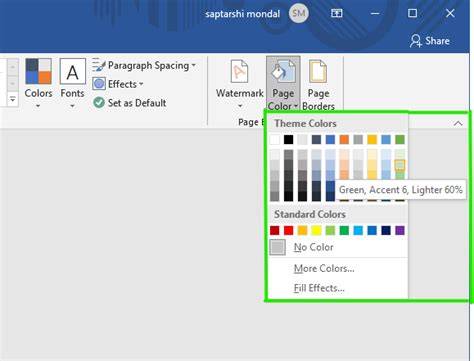
Task: Maximize the Word window
Action: click(x=412, y=13)
